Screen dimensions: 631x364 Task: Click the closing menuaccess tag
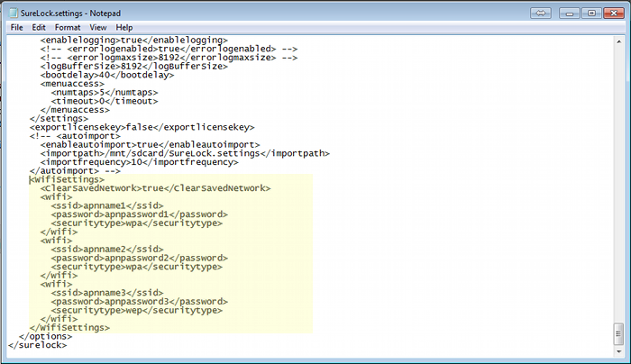point(75,110)
